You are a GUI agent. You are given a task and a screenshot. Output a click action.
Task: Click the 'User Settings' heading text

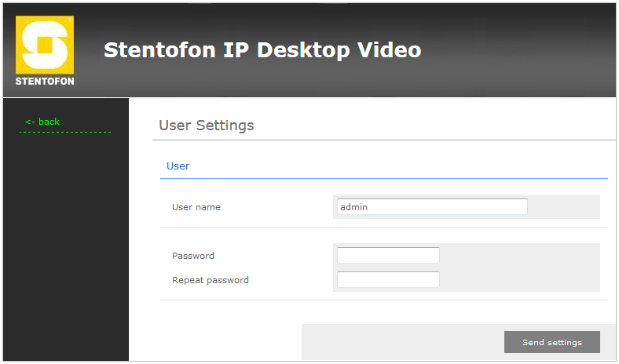point(206,126)
